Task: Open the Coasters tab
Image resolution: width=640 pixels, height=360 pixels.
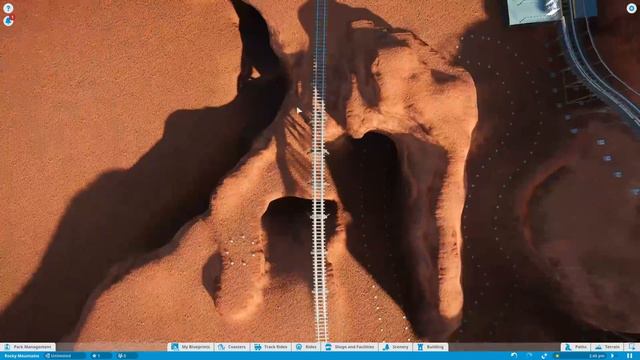Action: click(x=232, y=347)
